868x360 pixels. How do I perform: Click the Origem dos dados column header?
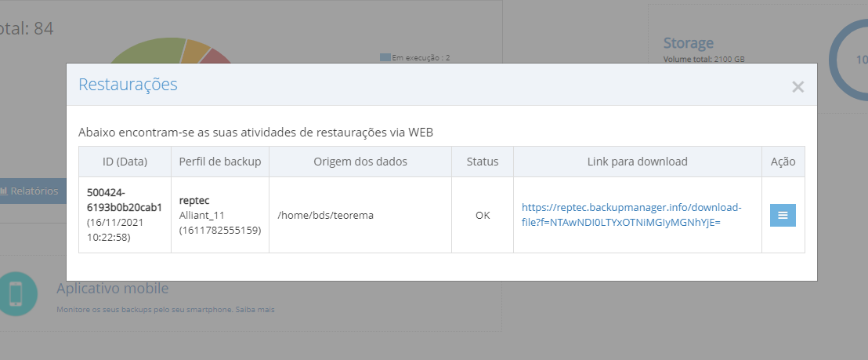(360, 162)
